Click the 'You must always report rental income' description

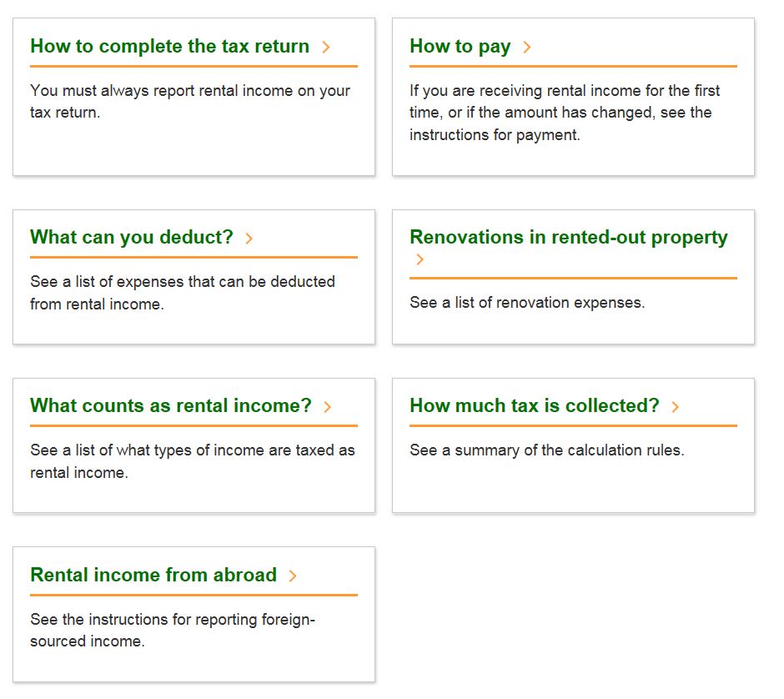[x=190, y=102]
